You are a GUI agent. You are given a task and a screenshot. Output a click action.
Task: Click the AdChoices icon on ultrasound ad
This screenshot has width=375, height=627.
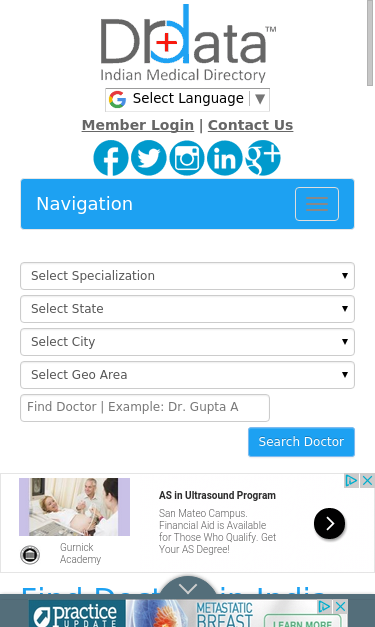tap(351, 480)
